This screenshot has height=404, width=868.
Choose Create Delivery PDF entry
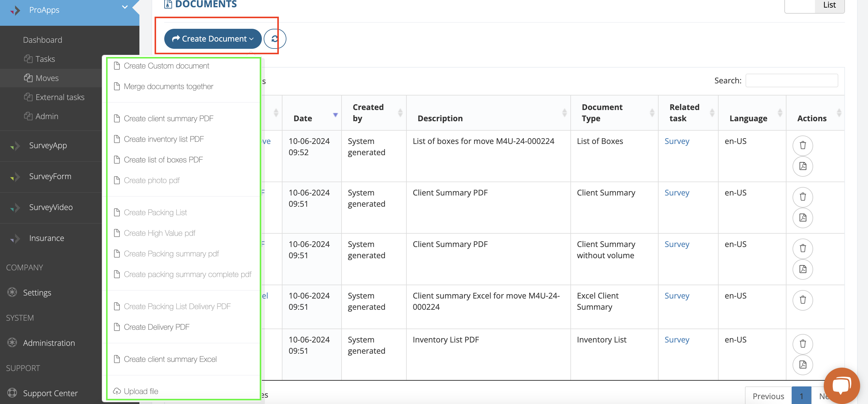click(156, 327)
